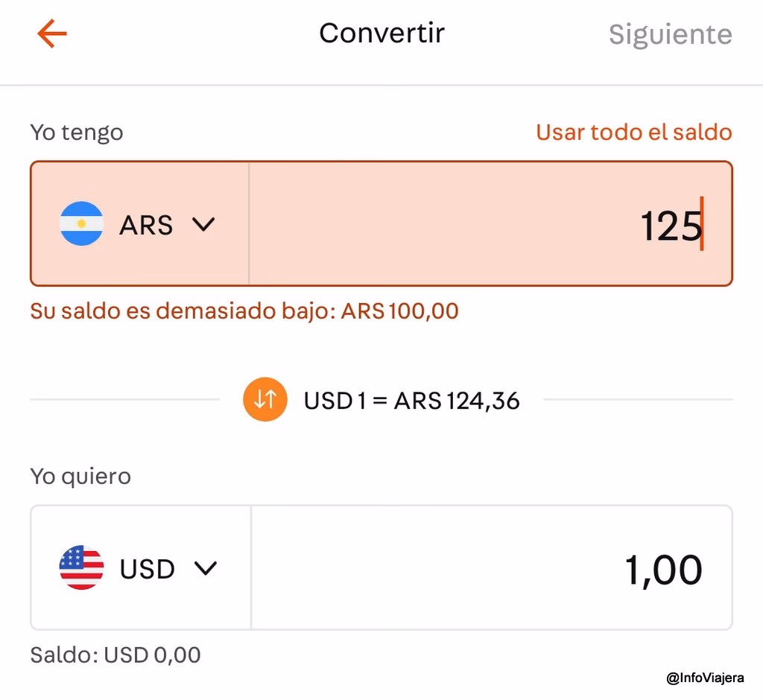Expand the chevron next to ARS
Screen dimensions: 763x700
[204, 224]
